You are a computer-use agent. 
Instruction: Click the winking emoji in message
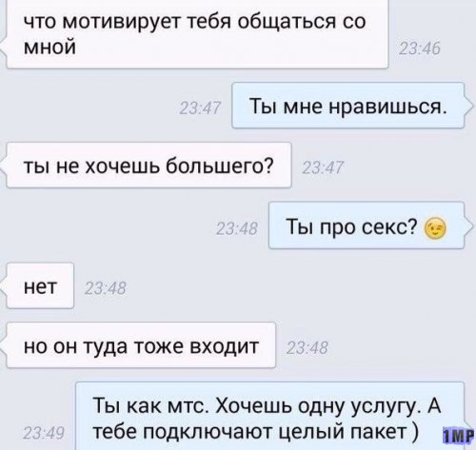[435, 228]
